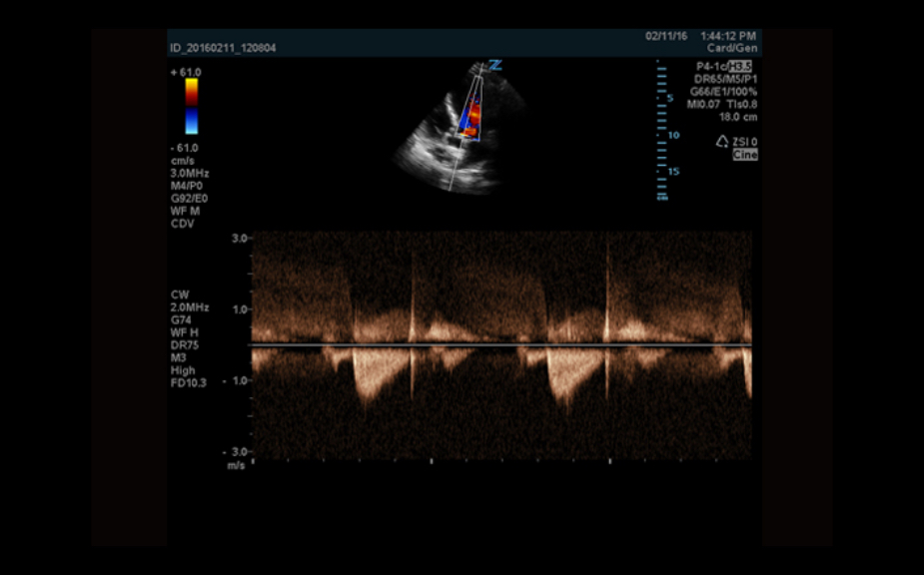Click the 2D echo sector thumbnail image
The height and width of the screenshot is (575, 924).
tap(462, 135)
